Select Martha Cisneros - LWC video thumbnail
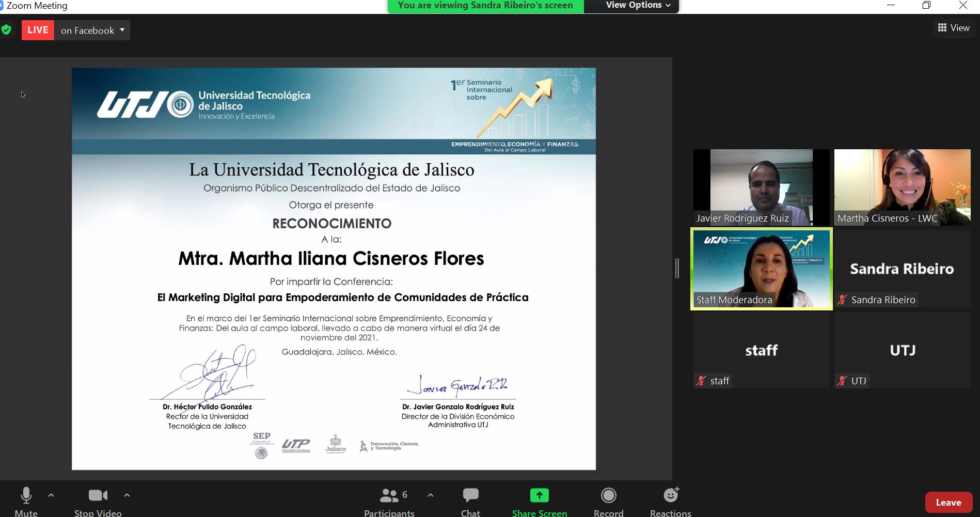The image size is (980, 517). pos(902,187)
